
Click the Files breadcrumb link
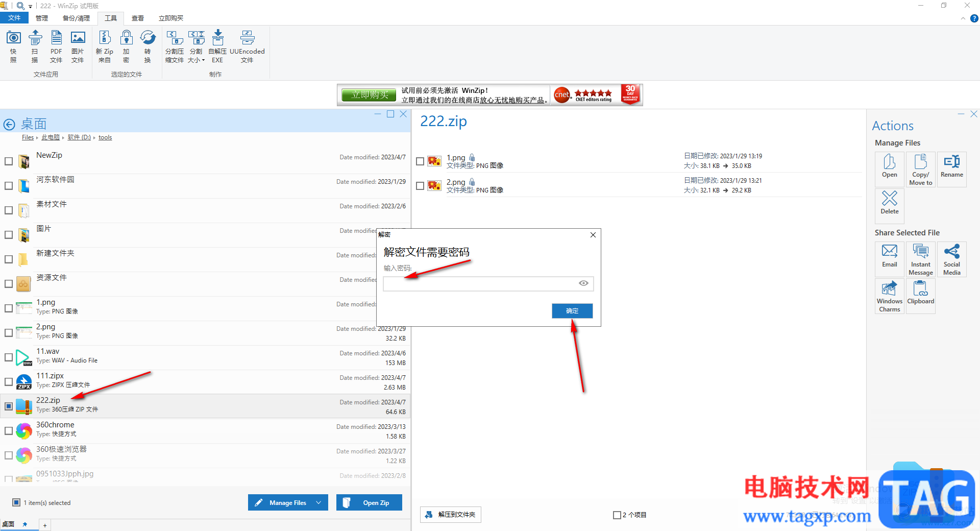pyautogui.click(x=28, y=137)
